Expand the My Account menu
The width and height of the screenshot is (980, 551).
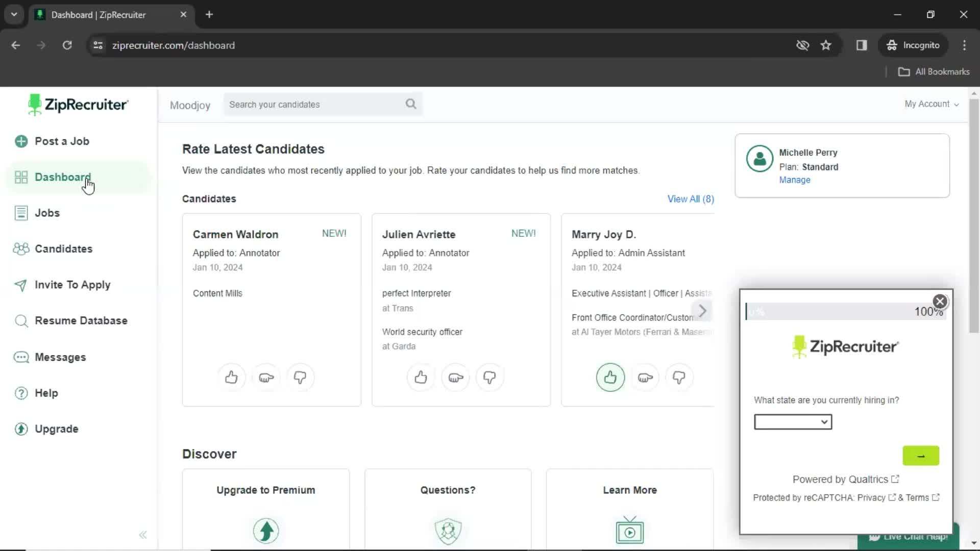(932, 104)
